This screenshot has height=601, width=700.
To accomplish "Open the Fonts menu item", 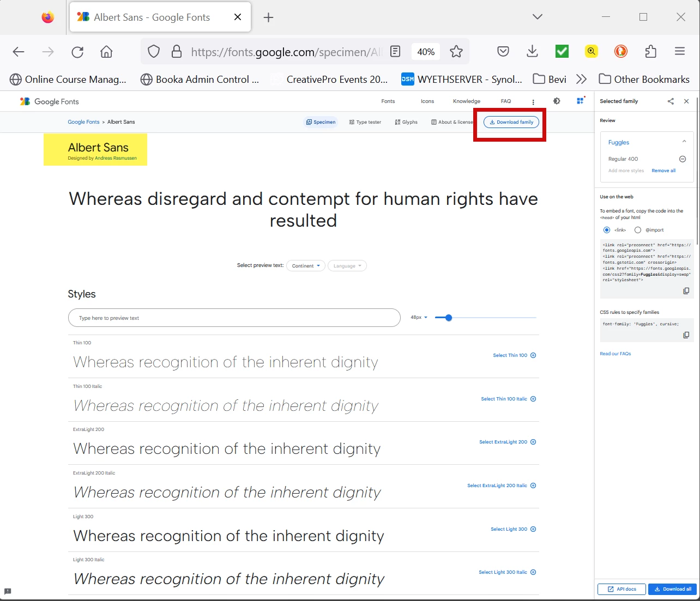I will (388, 101).
